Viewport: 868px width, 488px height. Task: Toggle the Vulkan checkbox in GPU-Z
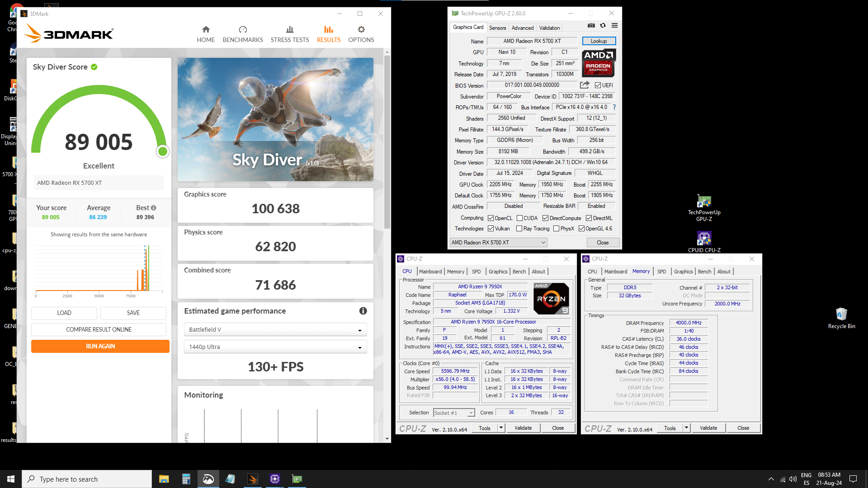click(491, 229)
